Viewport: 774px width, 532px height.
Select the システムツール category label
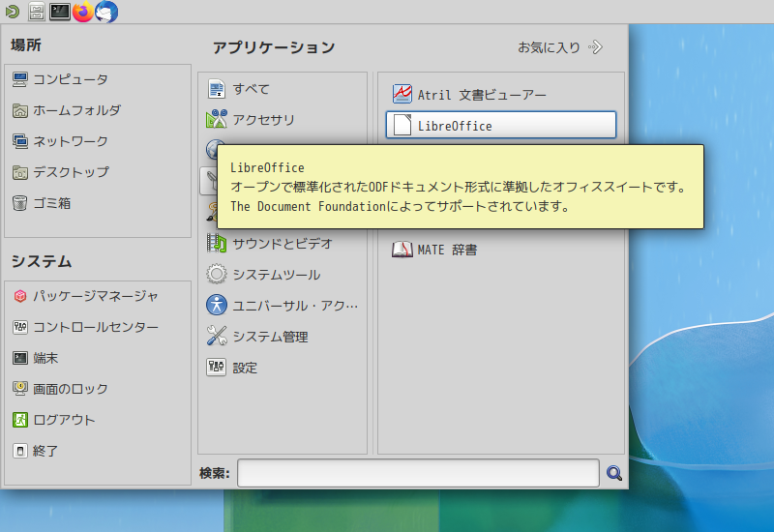(277, 275)
